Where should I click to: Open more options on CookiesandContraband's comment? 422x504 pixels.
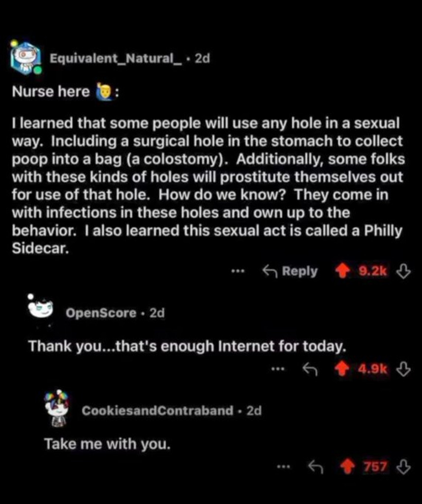284,467
